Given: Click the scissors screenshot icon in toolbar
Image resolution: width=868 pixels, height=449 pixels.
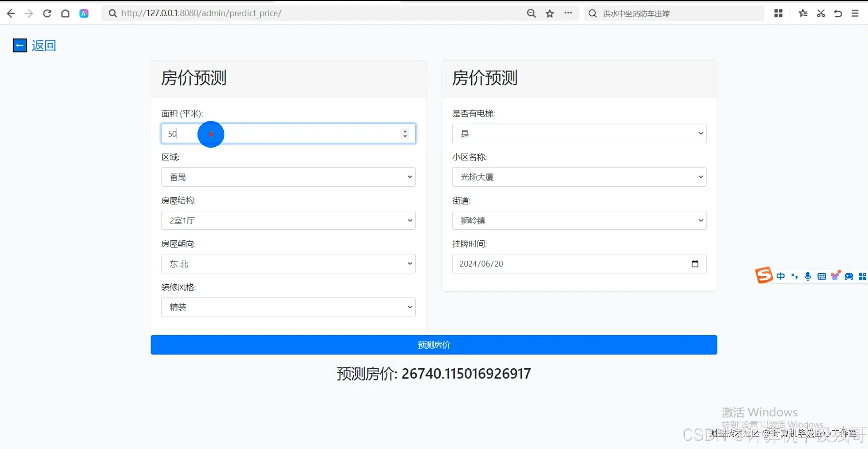Looking at the screenshot, I should [x=821, y=13].
